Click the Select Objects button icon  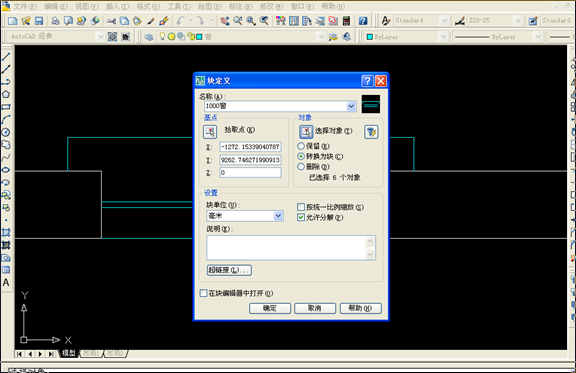click(306, 132)
